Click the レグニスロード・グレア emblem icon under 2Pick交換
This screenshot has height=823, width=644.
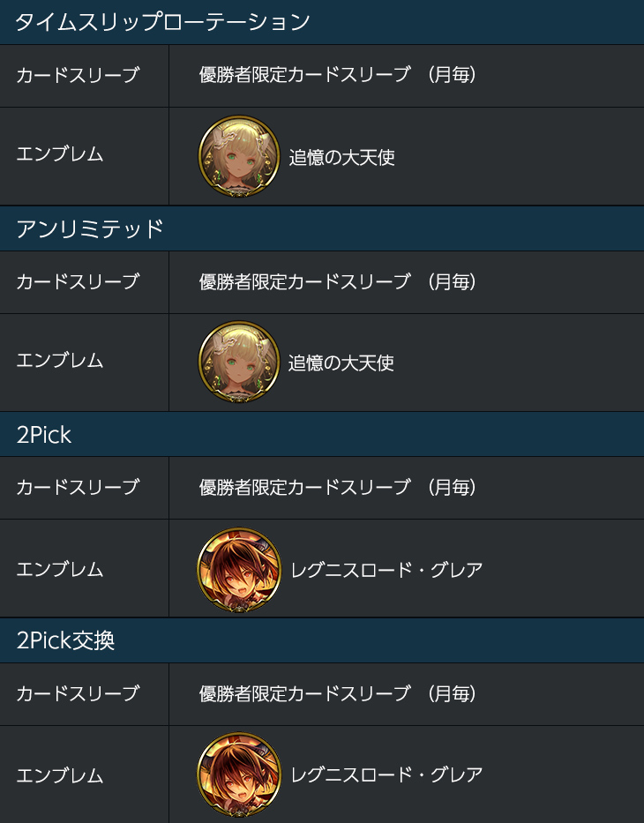tap(239, 774)
